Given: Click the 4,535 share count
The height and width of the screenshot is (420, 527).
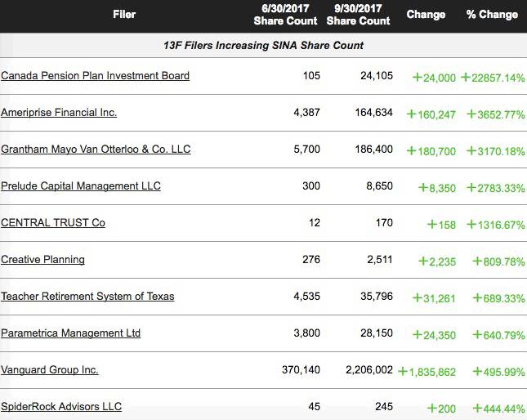Looking at the screenshot, I should click(307, 297).
